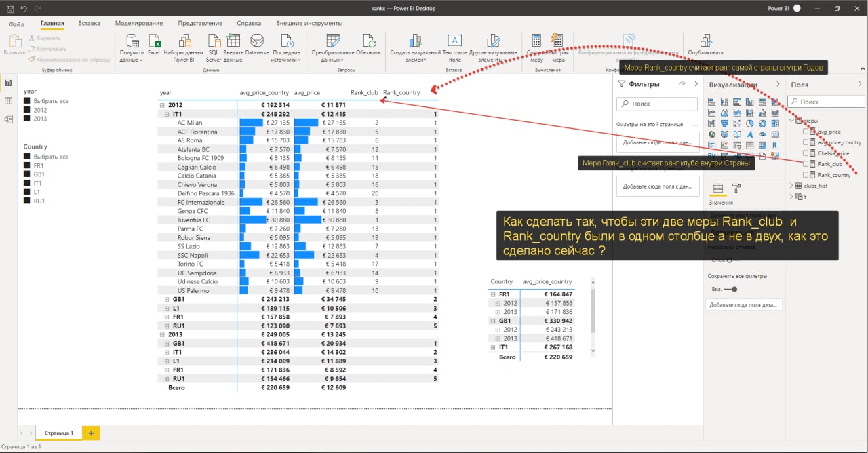Viewport: 868px width, 453px height.
Task: Click Введите данные to enter data manually
Action: tap(233, 48)
